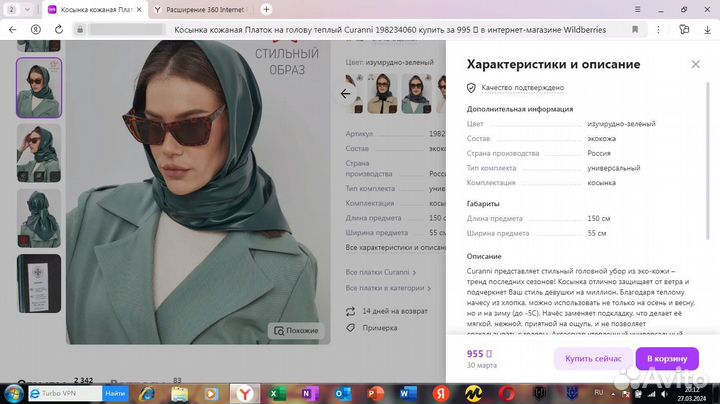Click the Turbo VPN search field in taskbar
Image resolution: width=720 pixels, height=404 pixels.
pyautogui.click(x=65, y=394)
